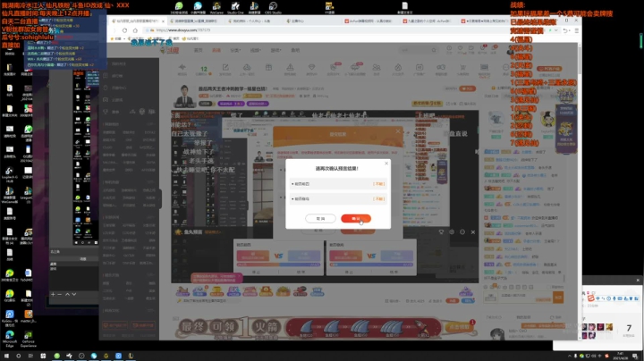
Task: Close the orange submit-result dialog behind
Action: pos(397,131)
